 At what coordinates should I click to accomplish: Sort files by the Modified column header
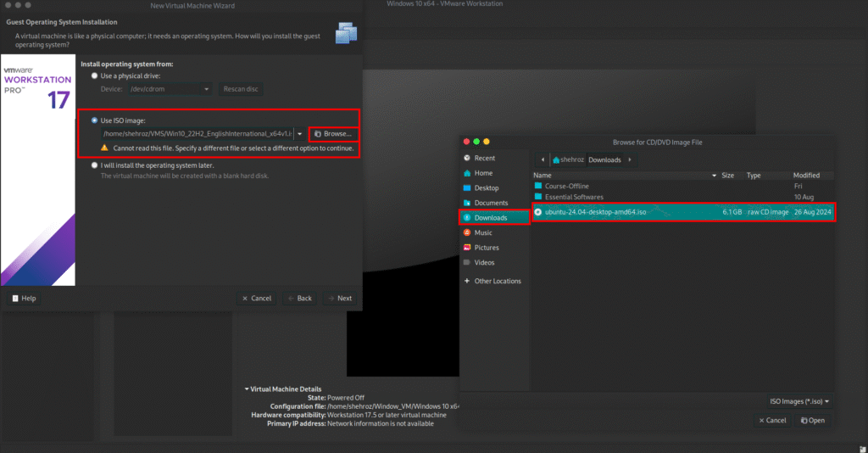click(x=807, y=175)
